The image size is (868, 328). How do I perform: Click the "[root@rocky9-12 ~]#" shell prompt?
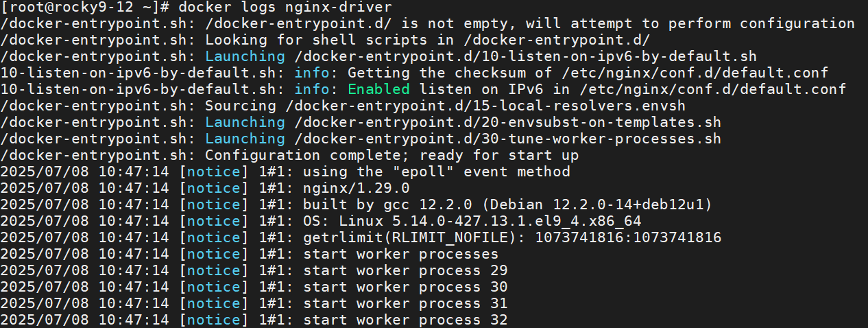pyautogui.click(x=86, y=8)
